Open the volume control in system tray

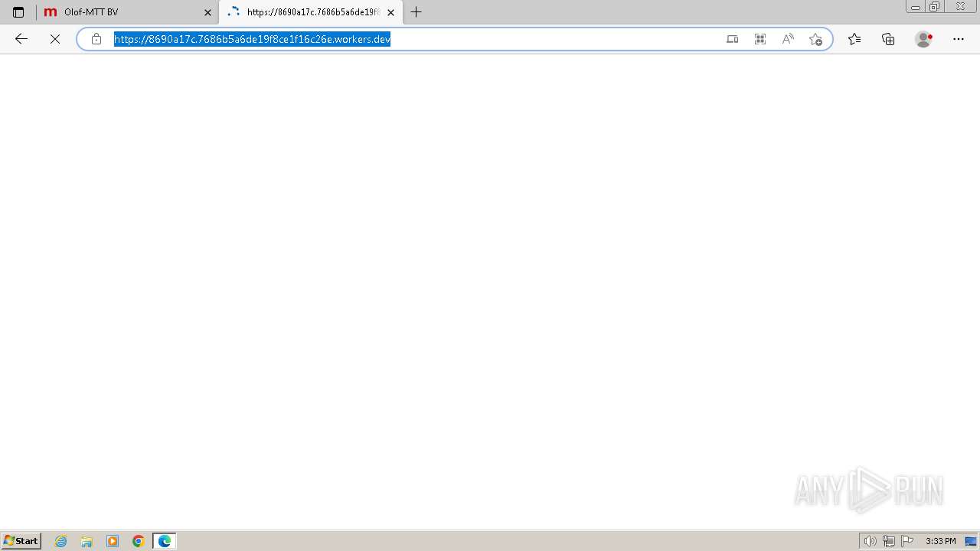pyautogui.click(x=870, y=541)
